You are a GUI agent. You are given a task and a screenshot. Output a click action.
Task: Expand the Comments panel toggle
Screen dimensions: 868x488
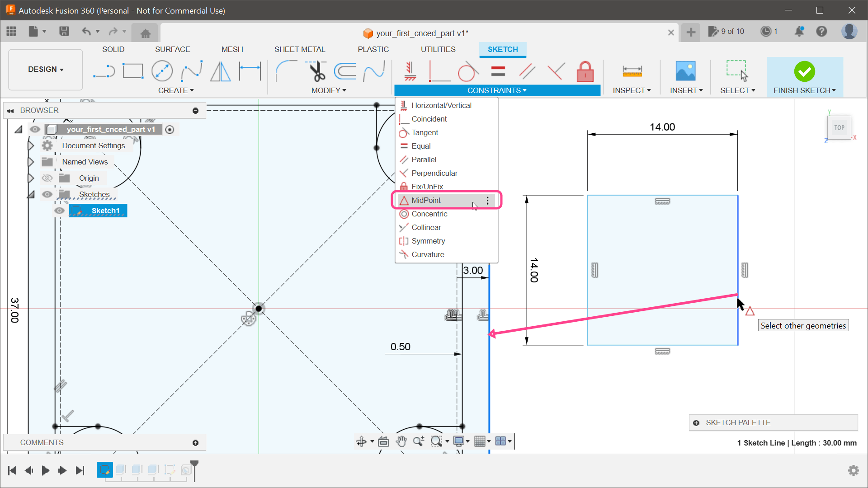pyautogui.click(x=195, y=443)
